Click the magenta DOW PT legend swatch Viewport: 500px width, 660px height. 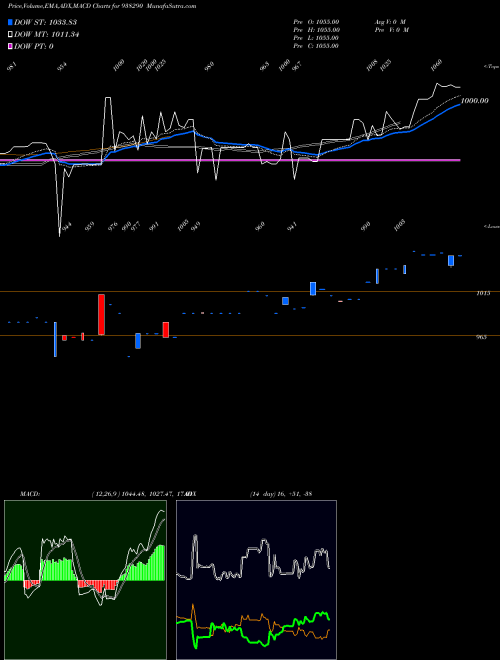point(10,46)
